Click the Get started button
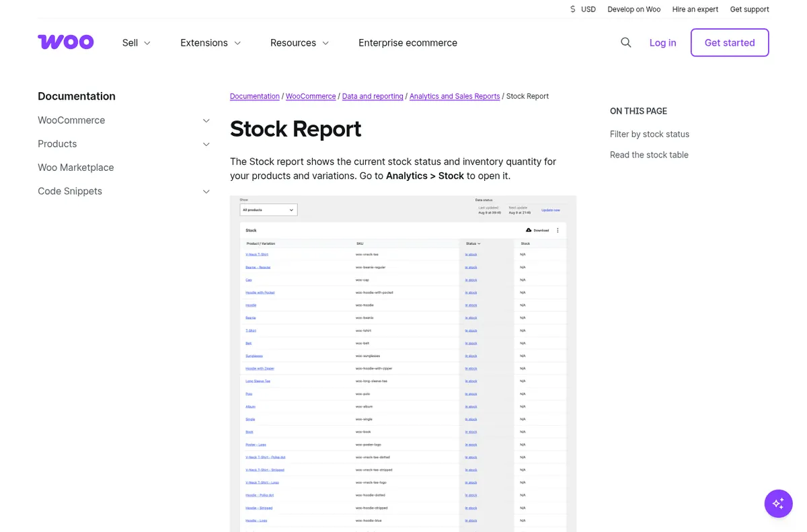The height and width of the screenshot is (532, 807). (x=730, y=42)
